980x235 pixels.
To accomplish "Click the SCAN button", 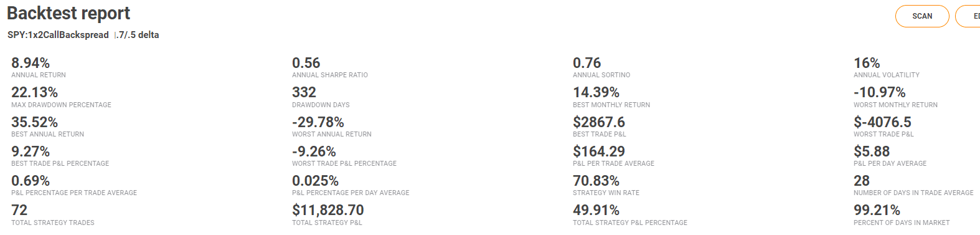I will [x=922, y=16].
